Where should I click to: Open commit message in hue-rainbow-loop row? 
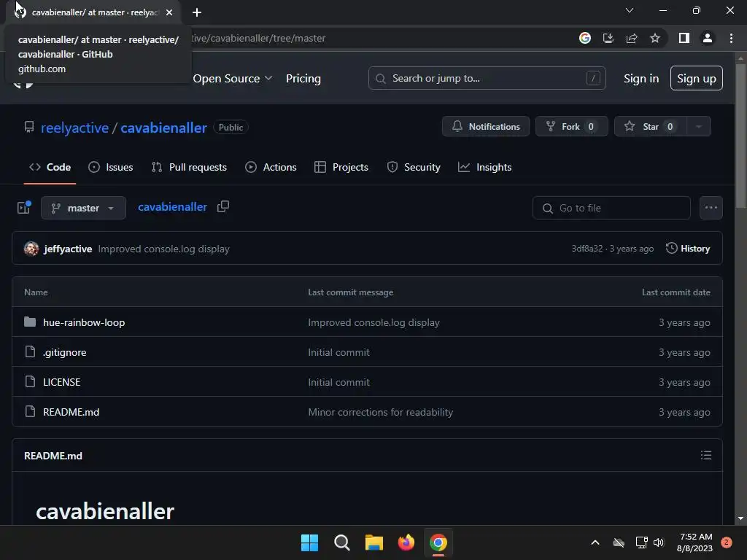coord(373,322)
